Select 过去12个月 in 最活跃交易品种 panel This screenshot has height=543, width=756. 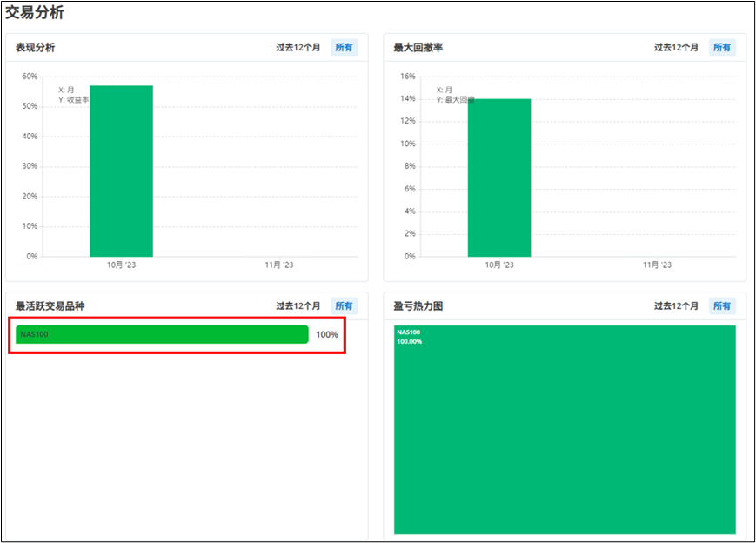(x=298, y=306)
